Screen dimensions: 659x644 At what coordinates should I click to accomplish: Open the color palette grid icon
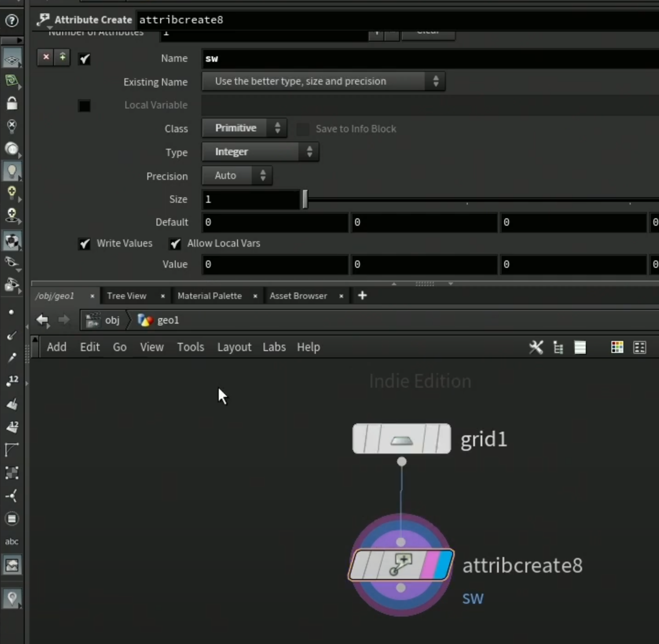tap(617, 347)
